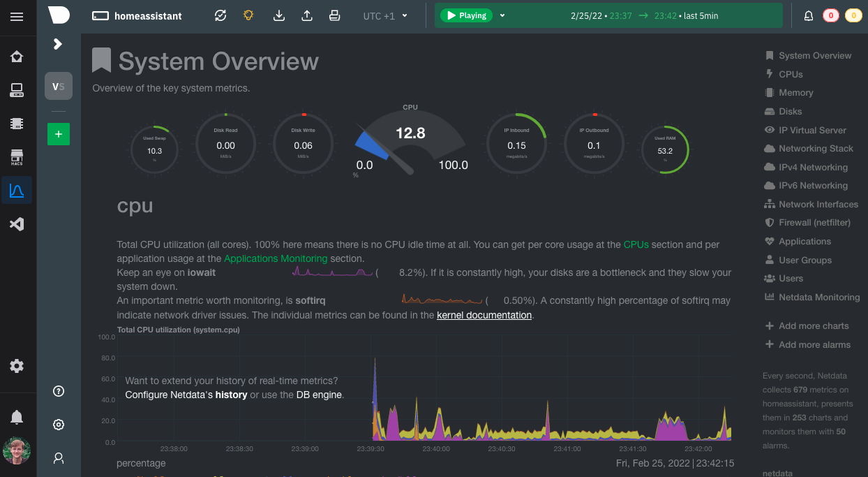
Task: Go to Network Interfaces section
Action: tap(811, 204)
